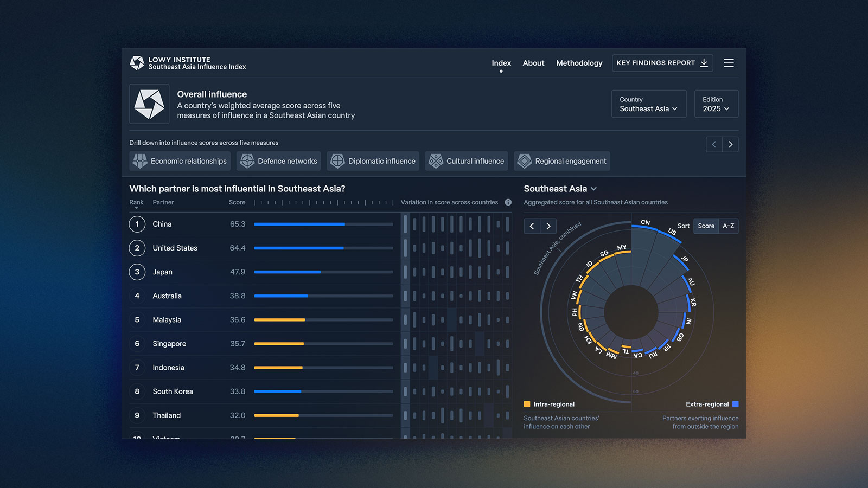Go to the About page
868x488 pixels.
pyautogui.click(x=533, y=63)
